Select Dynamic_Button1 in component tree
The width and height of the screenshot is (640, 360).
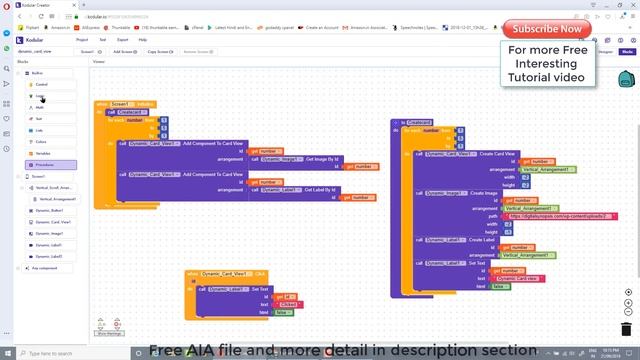pos(52,211)
